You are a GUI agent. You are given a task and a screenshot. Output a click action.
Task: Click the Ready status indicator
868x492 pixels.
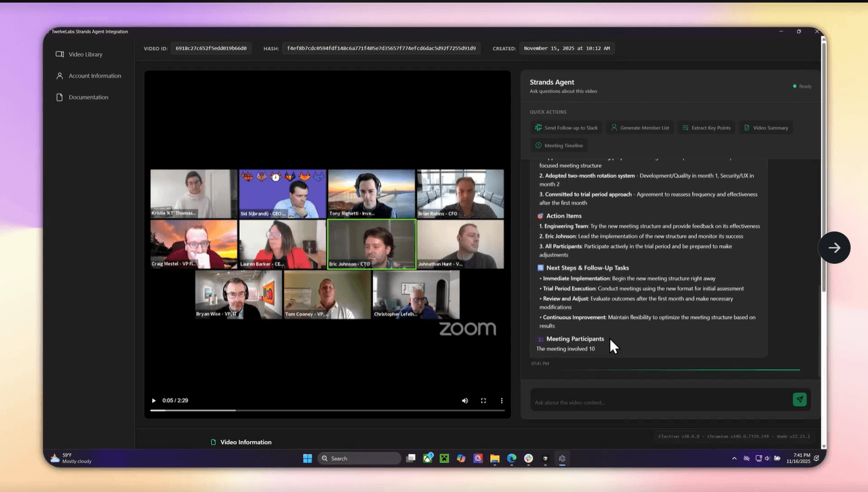pyautogui.click(x=802, y=86)
